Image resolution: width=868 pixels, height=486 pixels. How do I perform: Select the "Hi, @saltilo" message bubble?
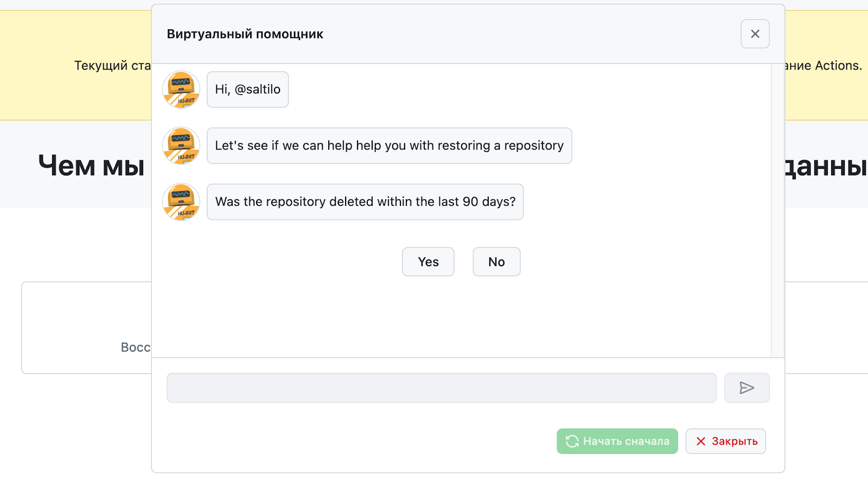(x=247, y=90)
